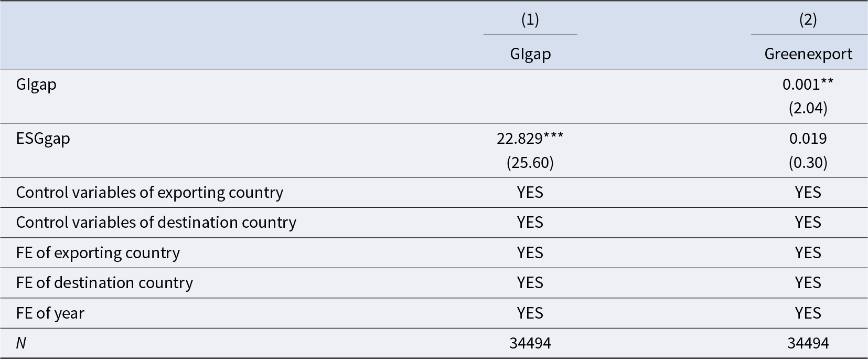The height and width of the screenshot is (359, 868).
Task: Click 'Control variables of destination country' label
Action: pyautogui.click(x=156, y=223)
